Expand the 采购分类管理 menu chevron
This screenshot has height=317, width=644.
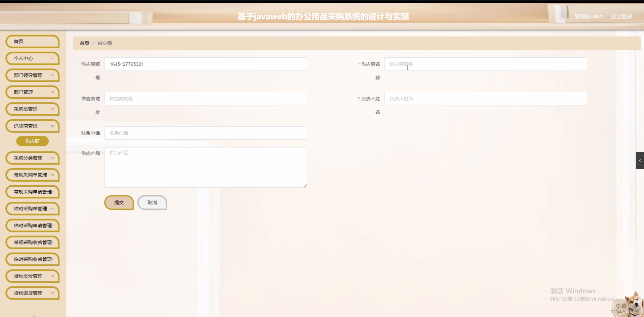point(52,158)
